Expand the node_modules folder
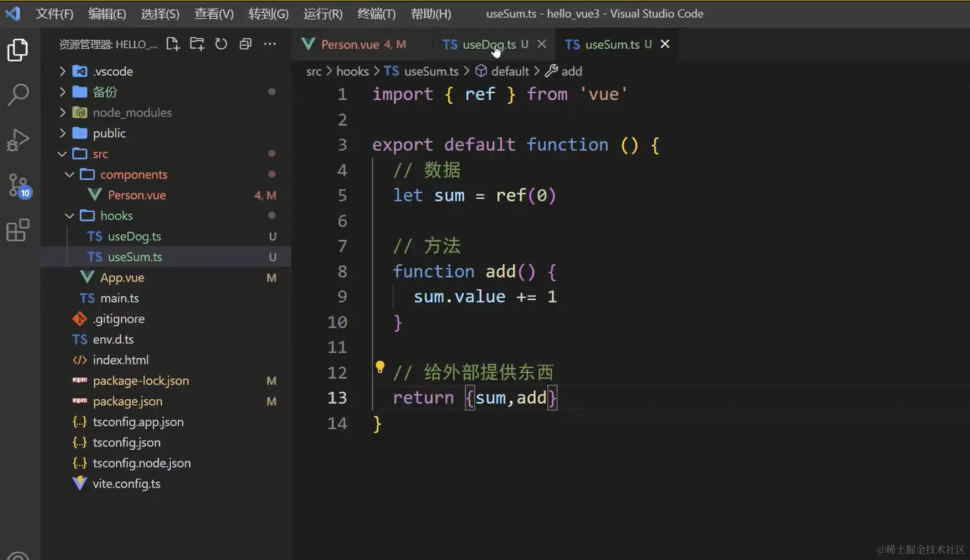Viewport: 970px width, 560px height. pyautogui.click(x=63, y=112)
